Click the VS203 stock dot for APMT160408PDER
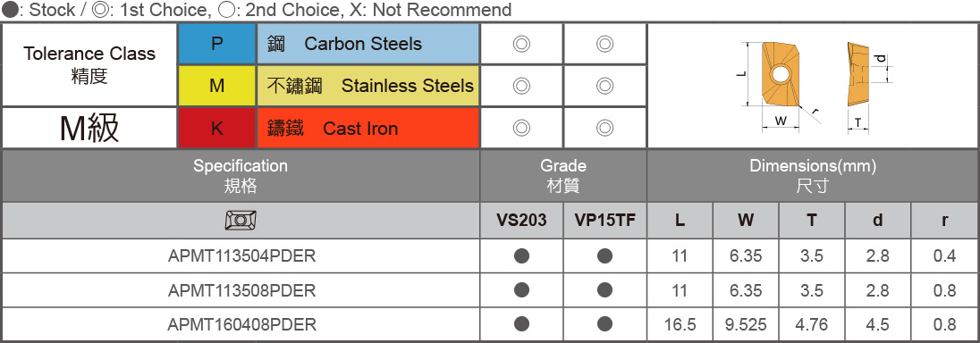980x343 pixels. pos(521,324)
